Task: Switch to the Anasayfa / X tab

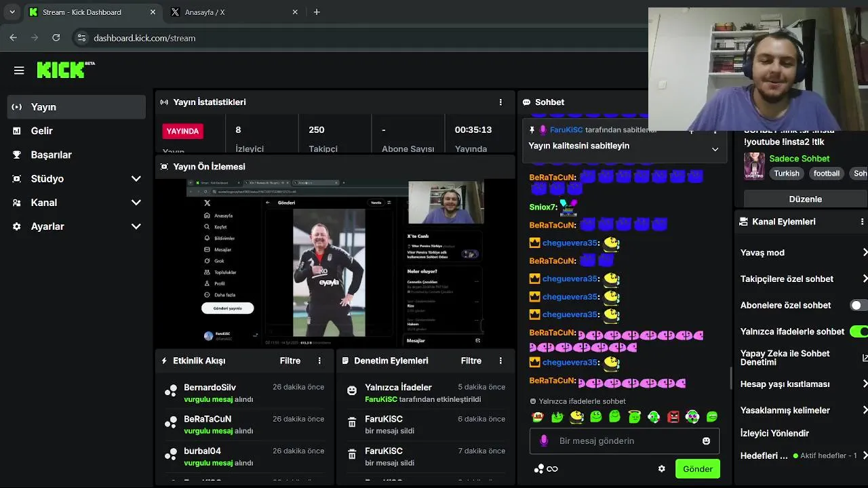Action: 234,12
